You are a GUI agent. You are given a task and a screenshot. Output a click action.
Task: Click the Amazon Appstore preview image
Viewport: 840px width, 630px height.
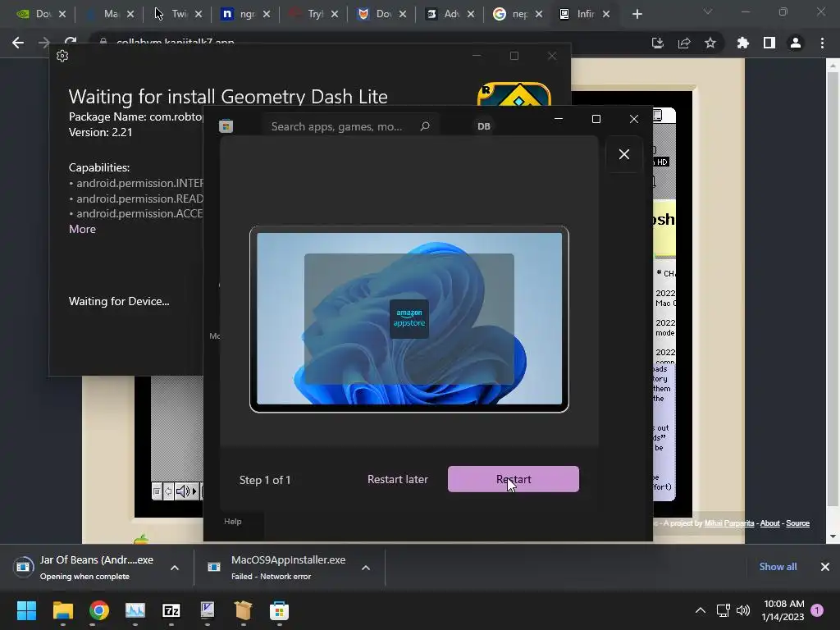coord(409,319)
